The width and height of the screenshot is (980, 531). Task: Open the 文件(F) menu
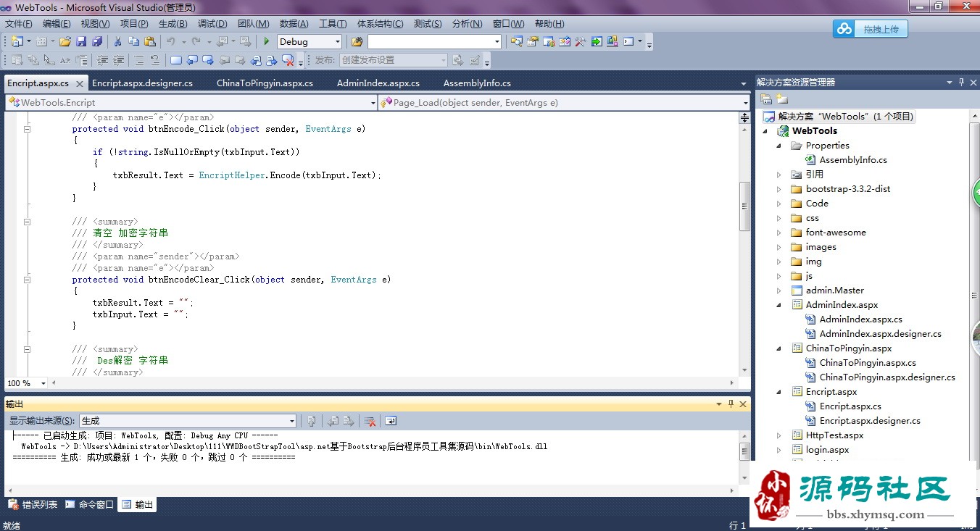pyautogui.click(x=18, y=24)
